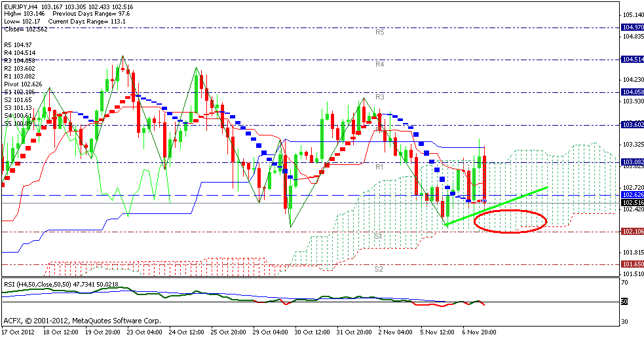Click the red ellipse drawn on the chart
Screen dimensions: 644x337
tap(510, 221)
